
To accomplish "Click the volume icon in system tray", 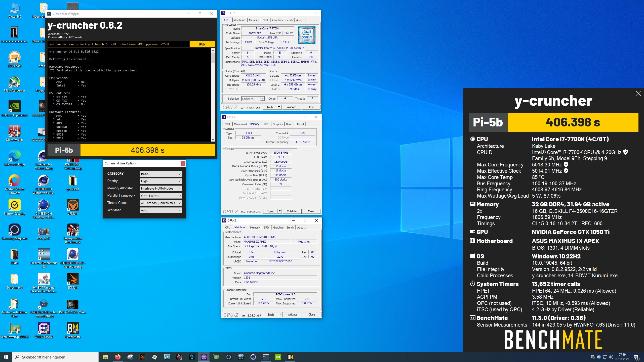I will coord(611,357).
